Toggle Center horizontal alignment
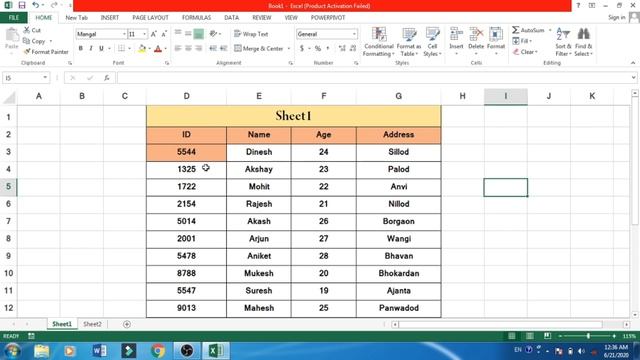Image resolution: width=640 pixels, height=360 pixels. click(x=188, y=49)
